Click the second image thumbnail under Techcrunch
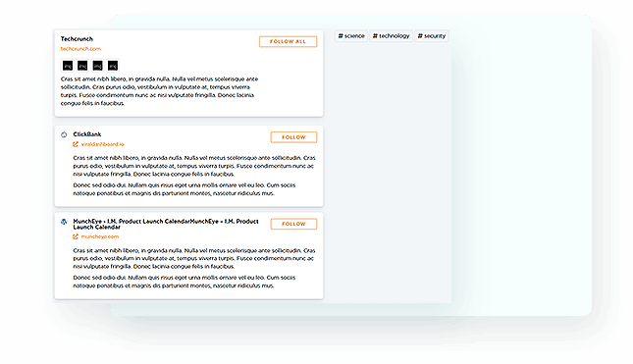This screenshot has width=633, height=364. [82, 66]
